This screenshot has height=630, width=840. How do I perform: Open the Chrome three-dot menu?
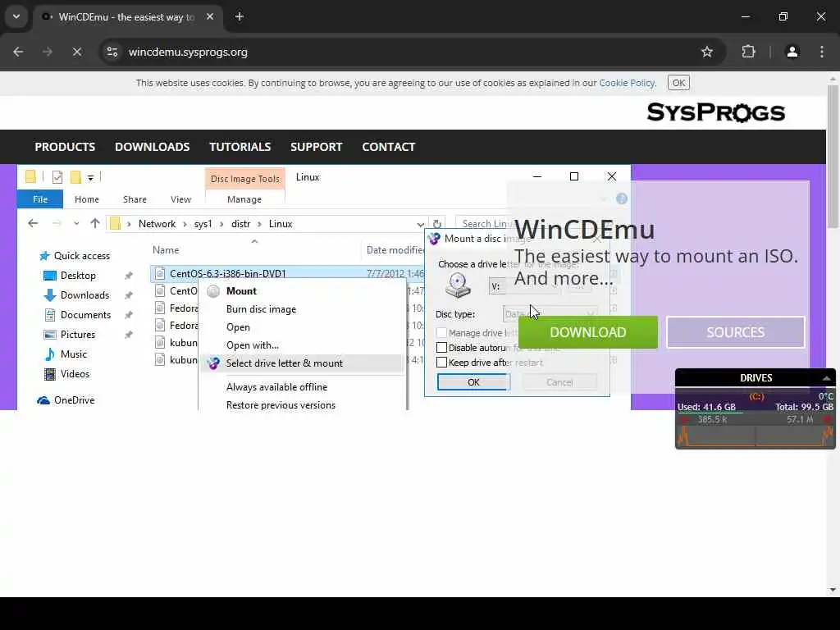822,52
